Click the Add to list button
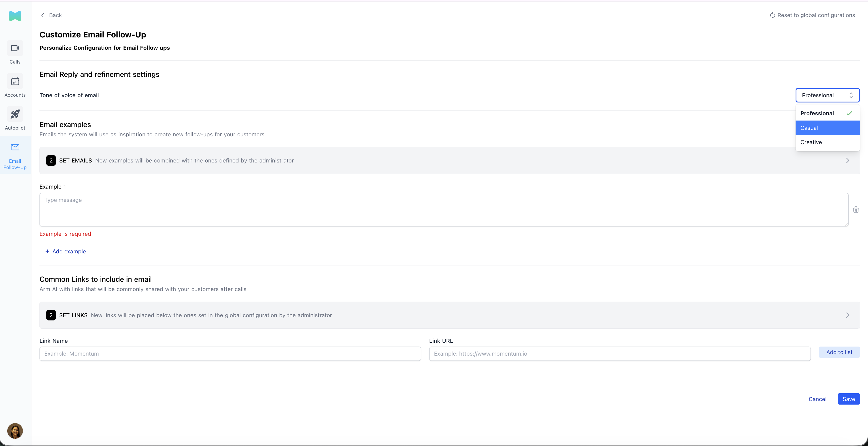The width and height of the screenshot is (868, 446). 839,352
